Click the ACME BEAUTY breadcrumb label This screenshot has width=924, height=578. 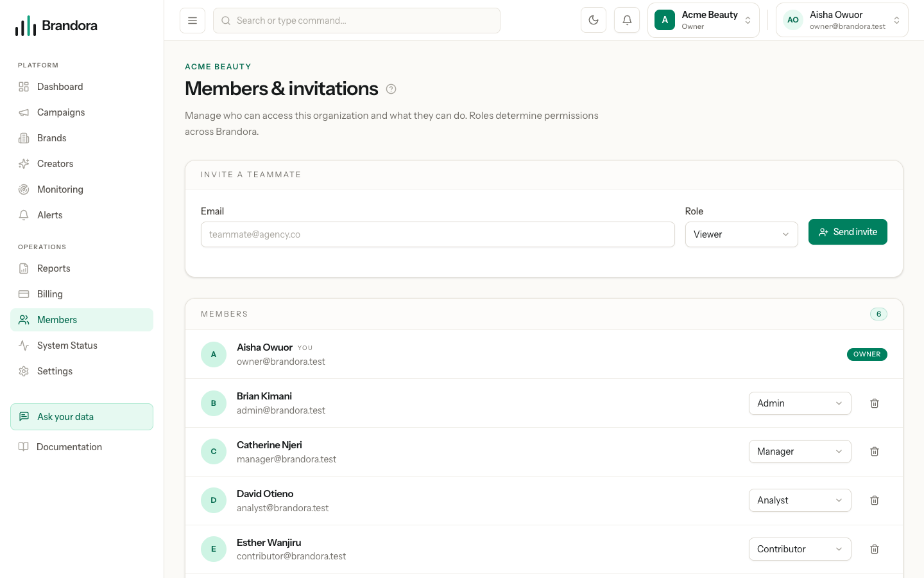coord(218,67)
